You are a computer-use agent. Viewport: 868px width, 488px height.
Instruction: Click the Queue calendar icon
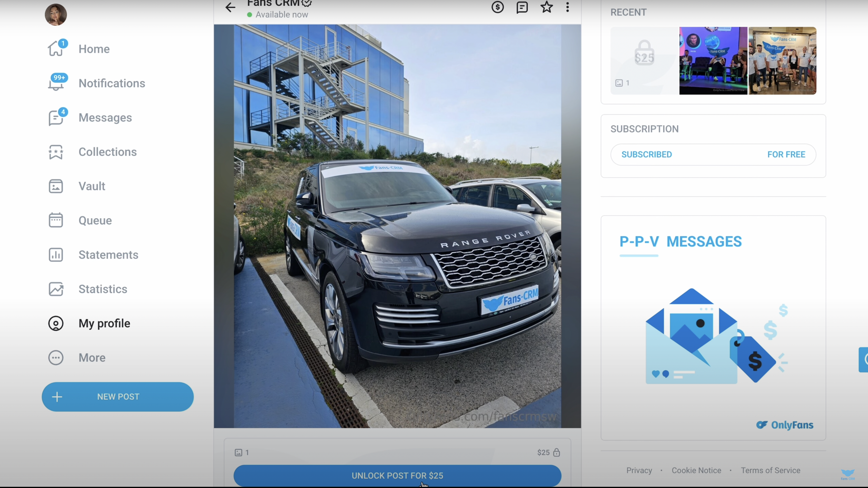[x=56, y=221]
